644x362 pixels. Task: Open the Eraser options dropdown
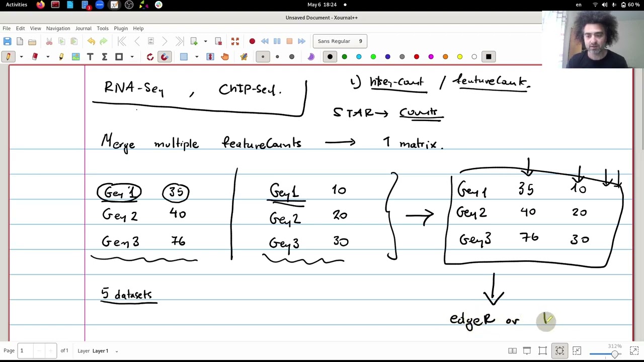[x=48, y=57]
